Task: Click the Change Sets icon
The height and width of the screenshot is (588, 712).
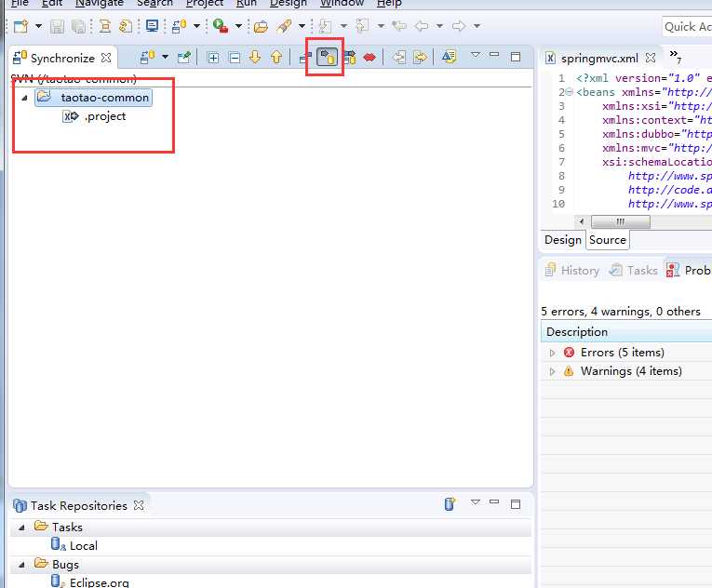Action: 449,57
